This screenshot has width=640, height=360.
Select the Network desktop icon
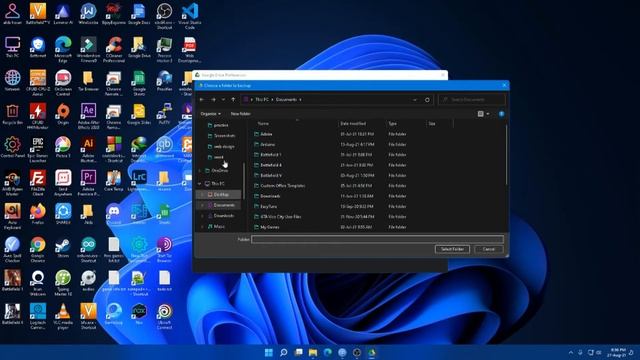[x=12, y=81]
